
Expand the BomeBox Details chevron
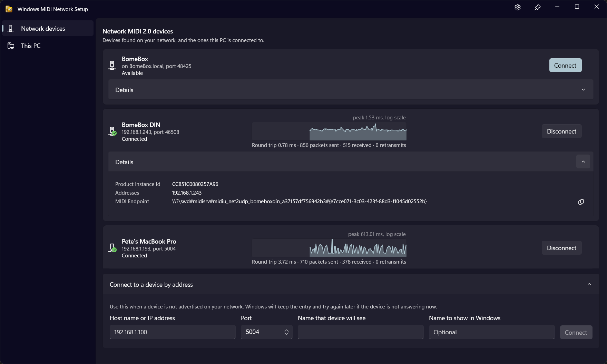583,90
